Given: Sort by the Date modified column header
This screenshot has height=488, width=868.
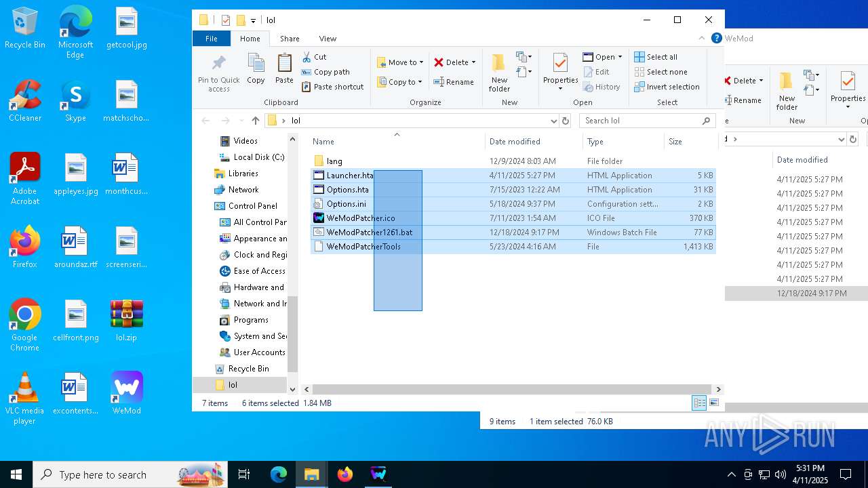Looking at the screenshot, I should [x=534, y=142].
